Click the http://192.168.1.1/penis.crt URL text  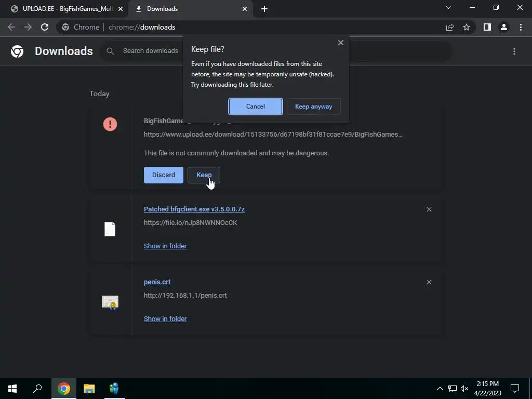pyautogui.click(x=185, y=296)
